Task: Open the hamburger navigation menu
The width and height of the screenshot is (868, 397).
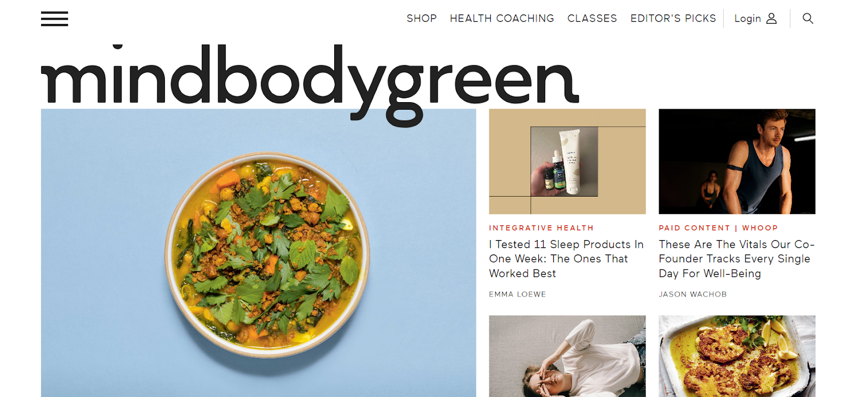Action: click(54, 18)
